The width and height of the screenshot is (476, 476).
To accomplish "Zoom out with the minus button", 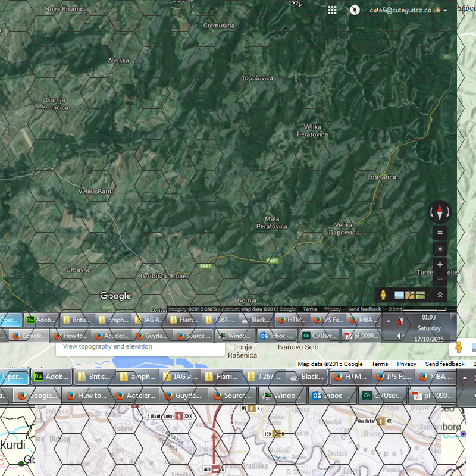I will [440, 278].
